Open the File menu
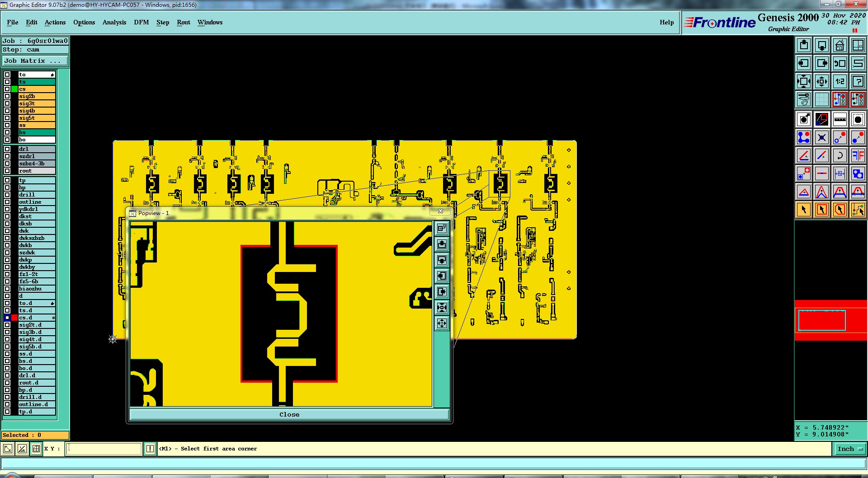The width and height of the screenshot is (868, 478). (x=13, y=22)
